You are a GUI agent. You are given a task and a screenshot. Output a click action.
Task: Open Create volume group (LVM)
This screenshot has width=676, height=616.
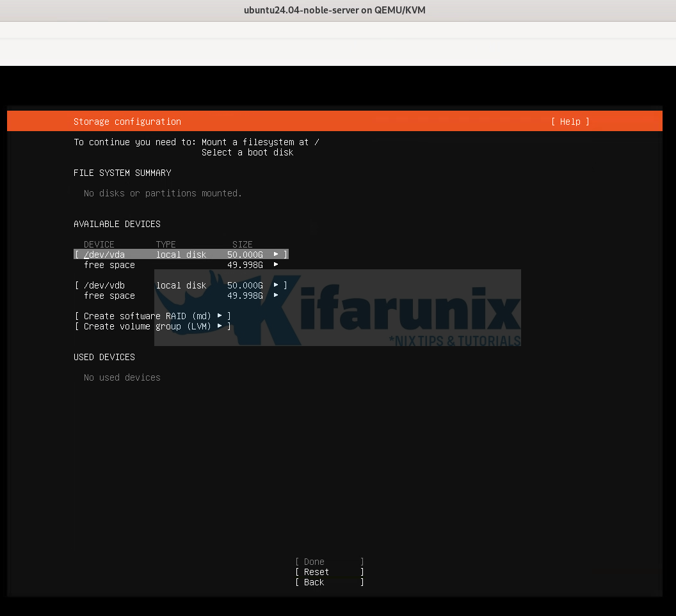152,326
